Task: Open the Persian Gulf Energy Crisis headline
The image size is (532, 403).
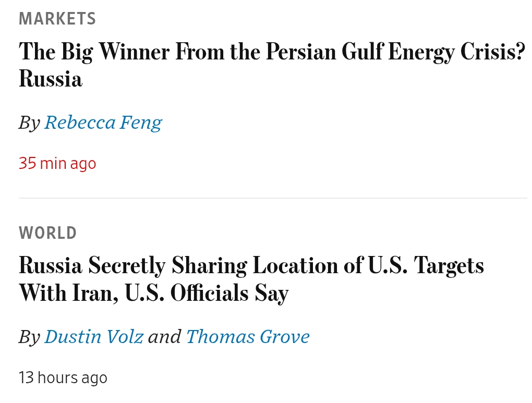Action: pos(271,52)
